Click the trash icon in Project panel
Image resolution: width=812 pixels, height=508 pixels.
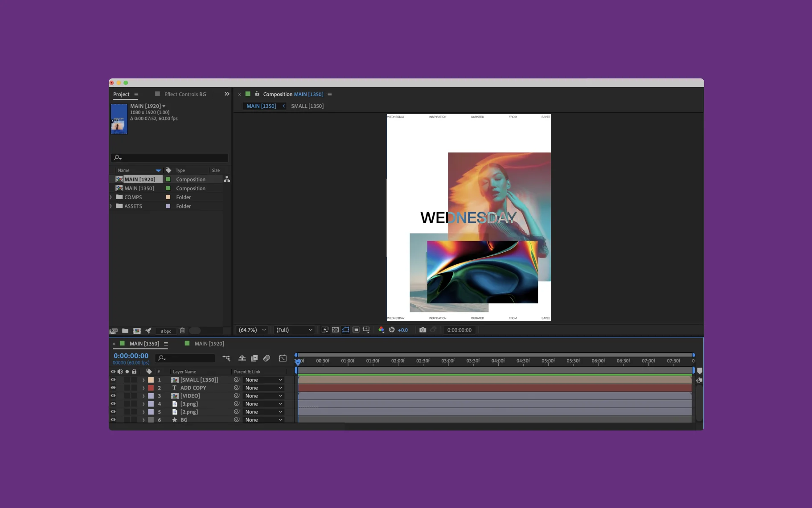182,331
